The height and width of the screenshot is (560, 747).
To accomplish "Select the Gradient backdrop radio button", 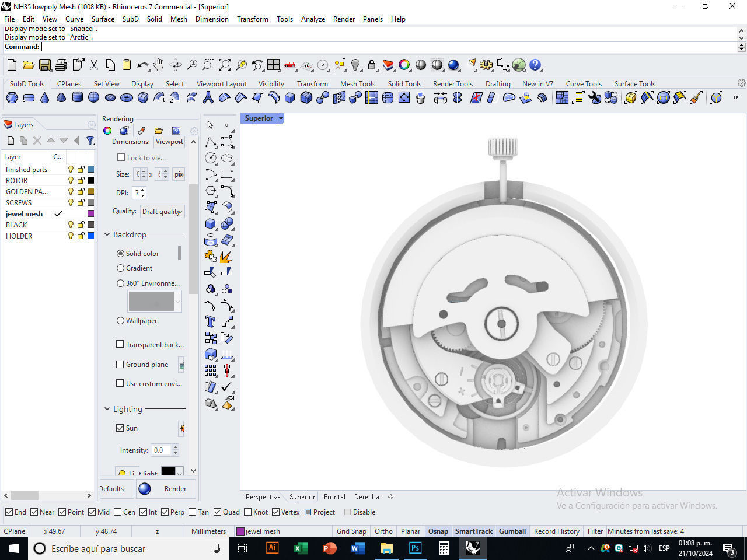I will 121,268.
